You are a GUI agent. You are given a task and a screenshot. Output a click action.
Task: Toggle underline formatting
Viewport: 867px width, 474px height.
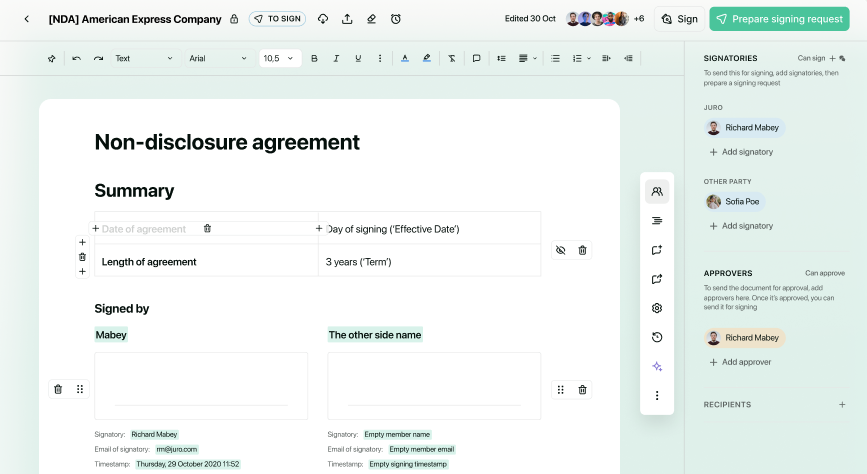(x=358, y=59)
